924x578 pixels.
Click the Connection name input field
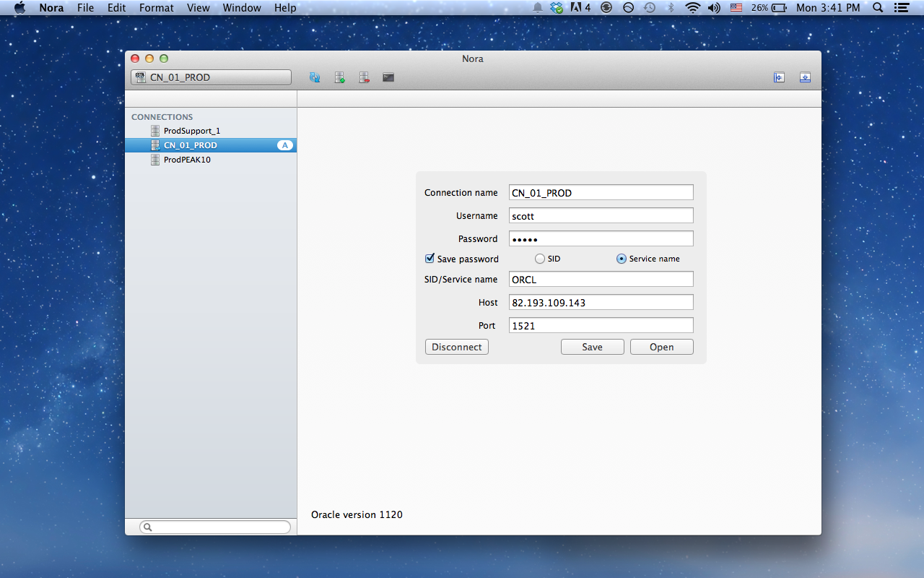click(x=601, y=192)
